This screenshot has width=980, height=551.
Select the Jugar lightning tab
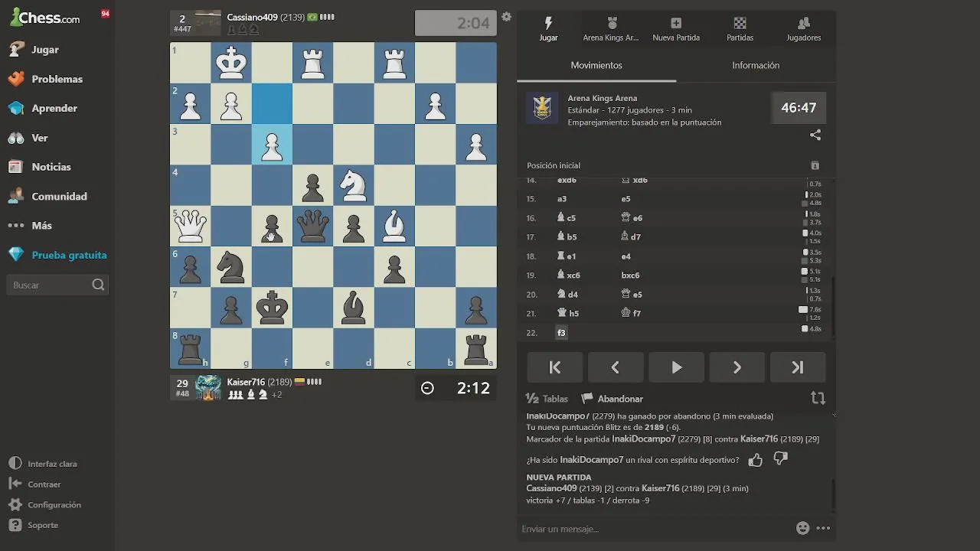click(548, 29)
